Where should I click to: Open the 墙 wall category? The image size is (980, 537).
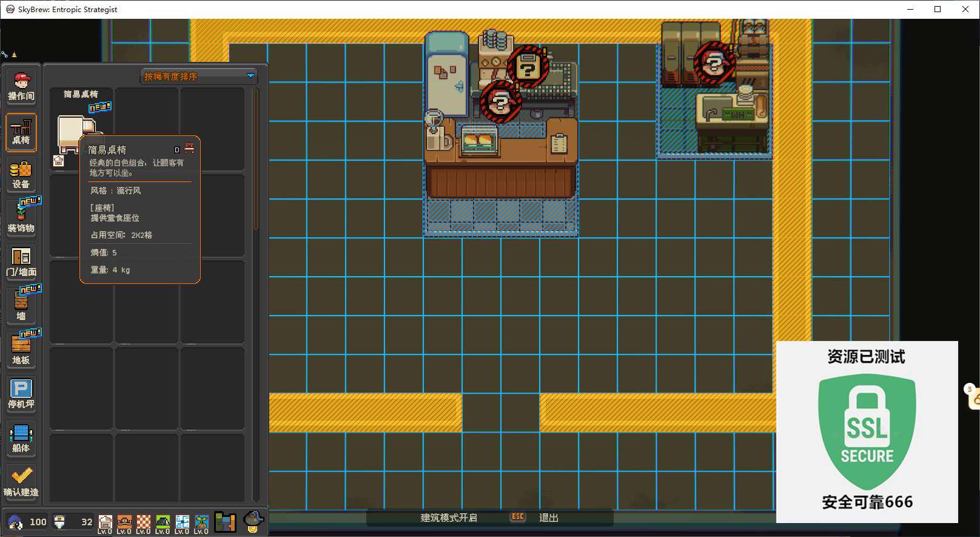pos(21,306)
